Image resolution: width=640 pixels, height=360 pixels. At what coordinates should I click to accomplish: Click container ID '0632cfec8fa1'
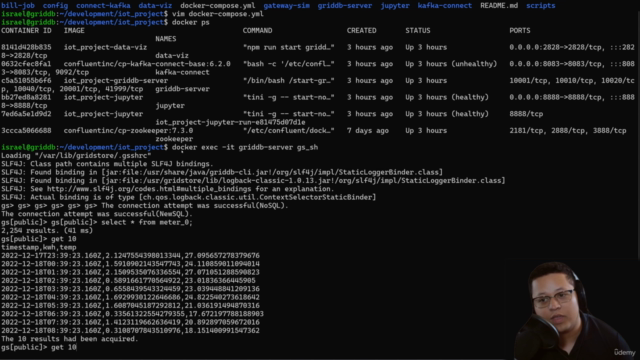click(x=26, y=64)
